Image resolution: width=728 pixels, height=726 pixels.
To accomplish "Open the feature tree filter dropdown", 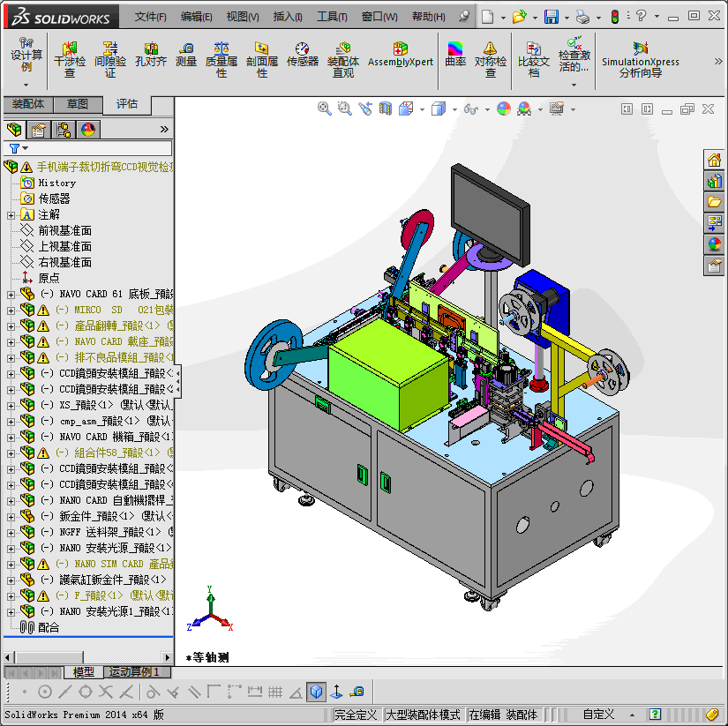I will 25,148.
